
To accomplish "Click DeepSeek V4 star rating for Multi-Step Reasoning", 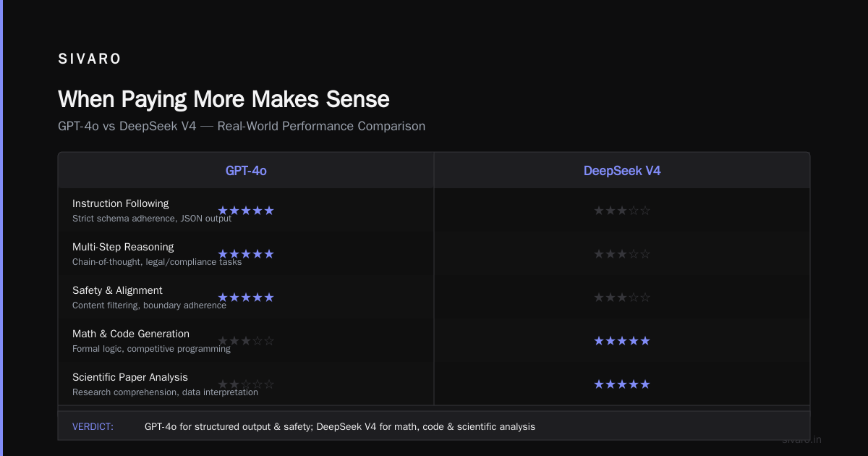I will pyautogui.click(x=622, y=254).
